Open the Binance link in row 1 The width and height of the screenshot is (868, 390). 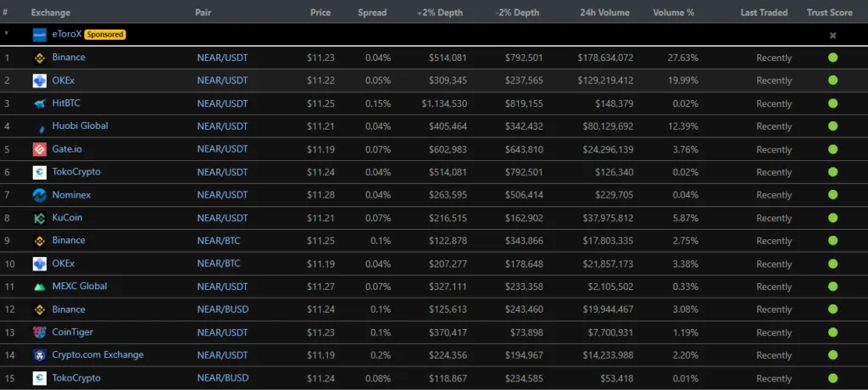[x=69, y=57]
